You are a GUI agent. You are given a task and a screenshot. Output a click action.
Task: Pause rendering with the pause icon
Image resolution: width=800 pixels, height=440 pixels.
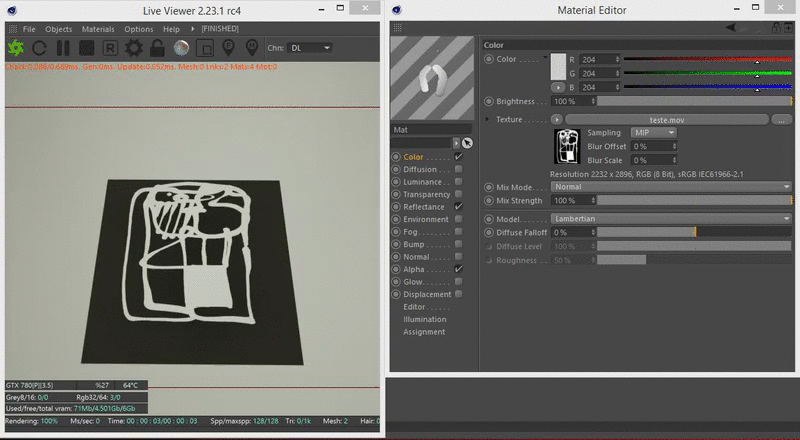click(x=63, y=48)
